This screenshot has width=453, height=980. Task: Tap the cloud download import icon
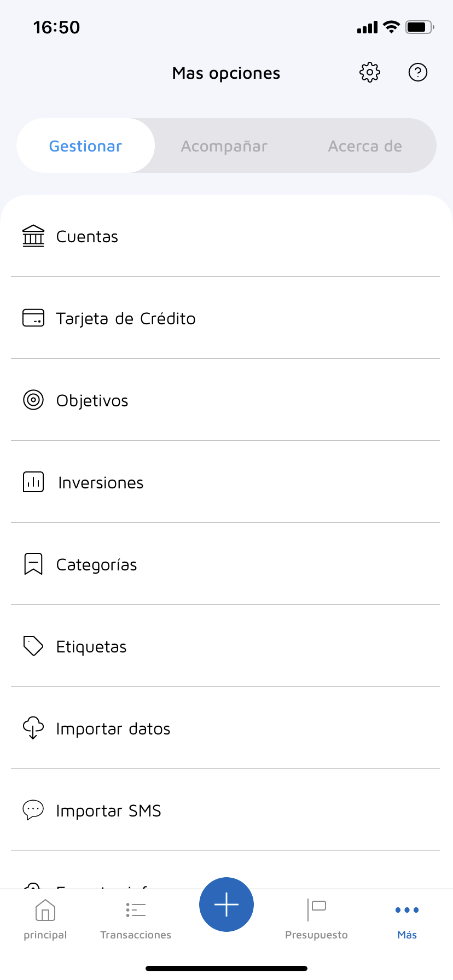[33, 728]
